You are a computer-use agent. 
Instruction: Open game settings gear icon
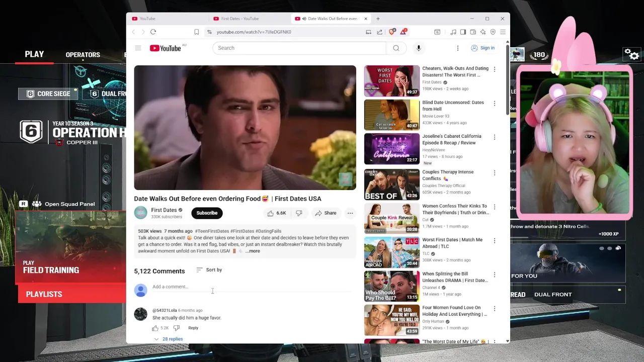(631, 54)
